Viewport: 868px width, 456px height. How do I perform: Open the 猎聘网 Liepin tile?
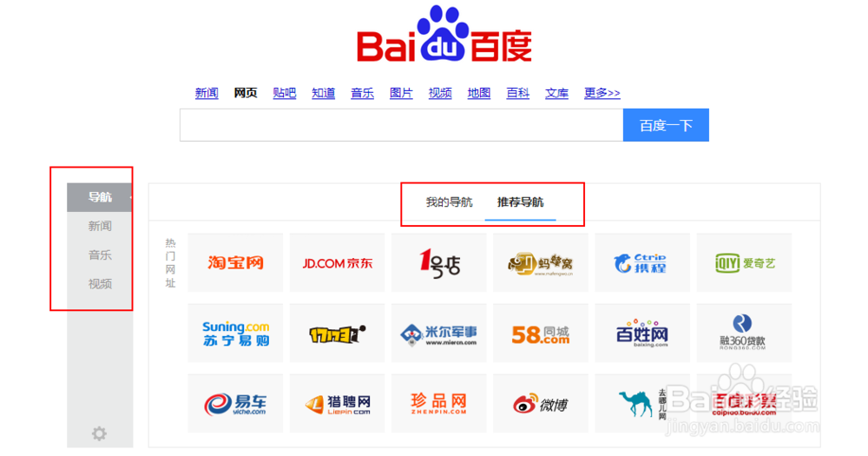coord(337,403)
